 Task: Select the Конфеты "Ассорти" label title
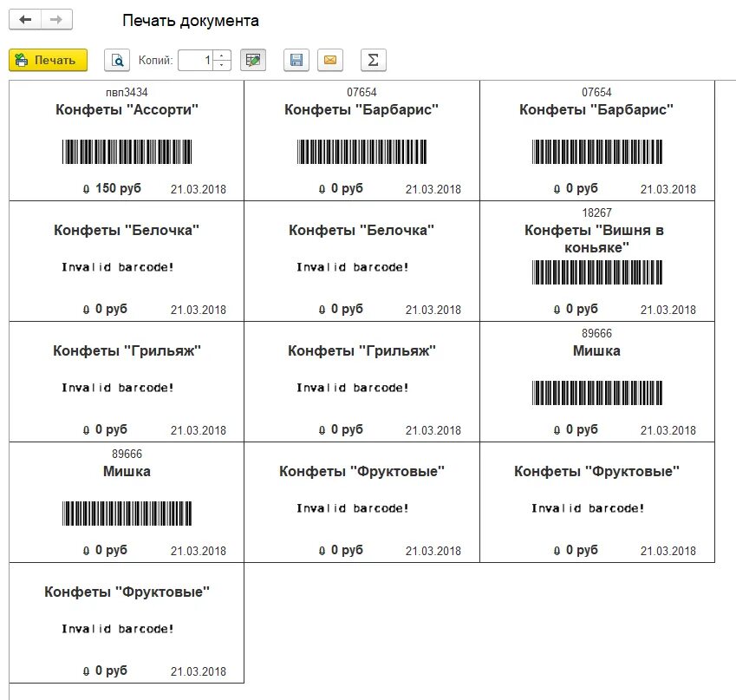point(127,109)
